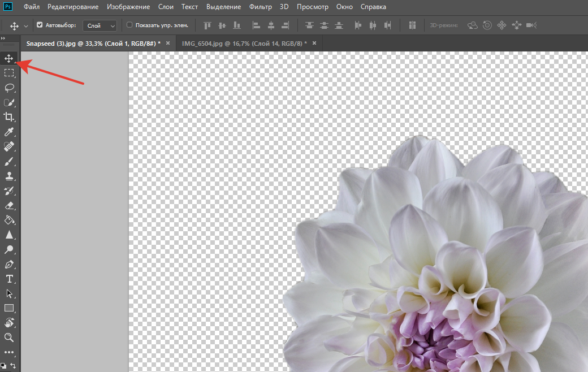The image size is (588, 372).
Task: Open the Move tool preset picker arrow
Action: tap(26, 26)
